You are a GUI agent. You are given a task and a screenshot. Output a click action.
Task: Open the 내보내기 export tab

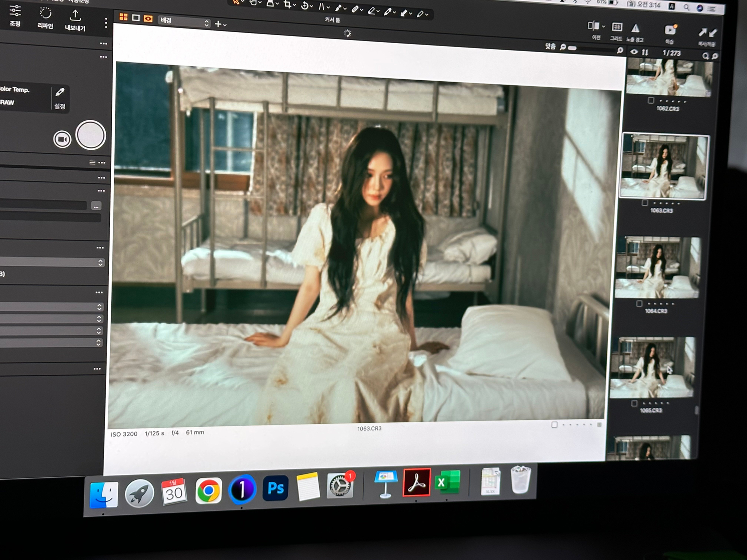coord(75,21)
